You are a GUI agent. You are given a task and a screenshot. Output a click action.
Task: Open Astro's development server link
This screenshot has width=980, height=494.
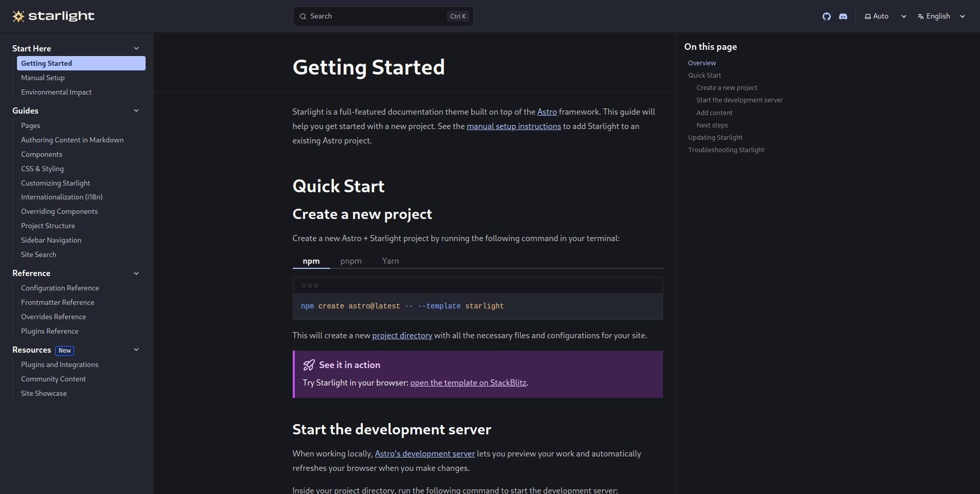pyautogui.click(x=425, y=453)
